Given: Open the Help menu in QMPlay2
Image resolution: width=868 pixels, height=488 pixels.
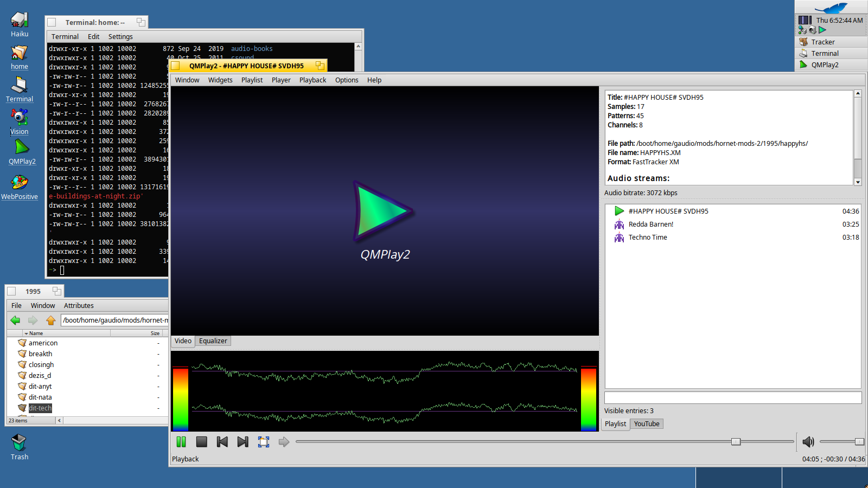Looking at the screenshot, I should click(374, 80).
